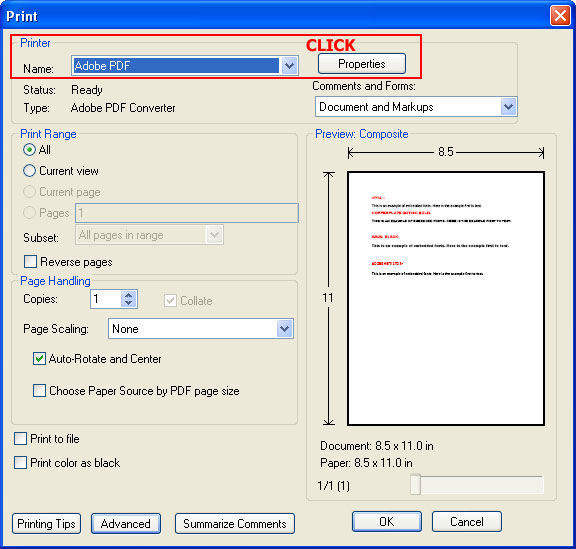Image resolution: width=576 pixels, height=549 pixels.
Task: Click the Advanced button
Action: 126,524
